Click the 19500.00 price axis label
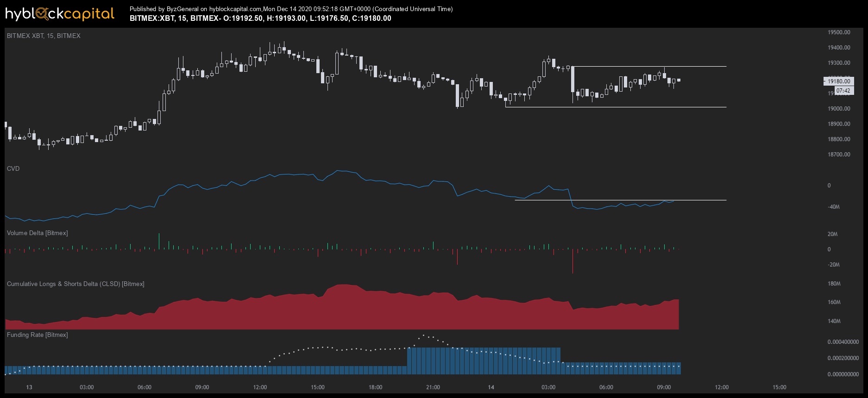 [839, 32]
